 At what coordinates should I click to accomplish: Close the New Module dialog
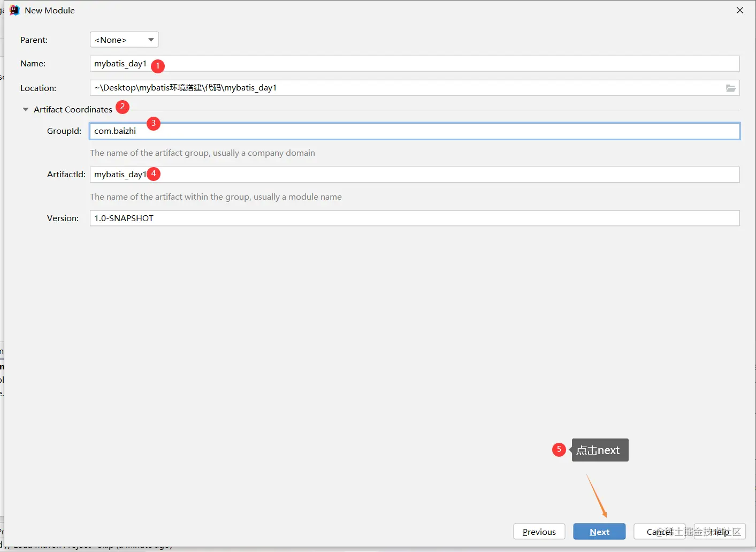coord(740,10)
